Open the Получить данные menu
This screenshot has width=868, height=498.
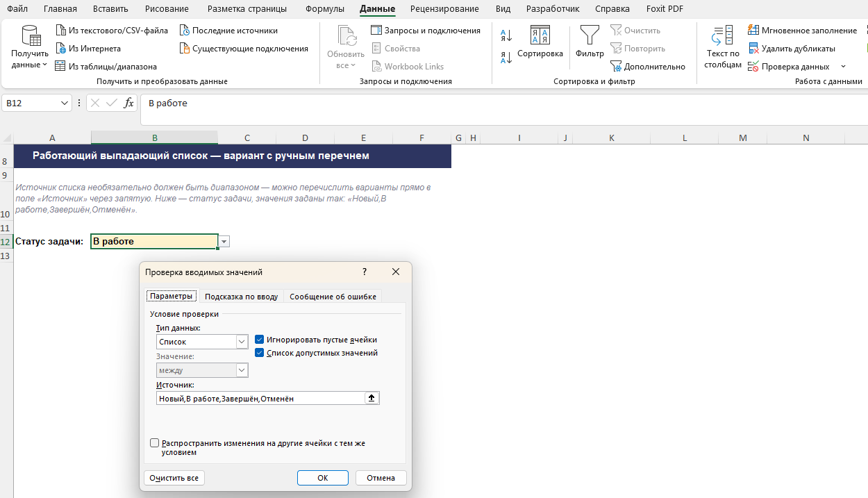coord(30,47)
